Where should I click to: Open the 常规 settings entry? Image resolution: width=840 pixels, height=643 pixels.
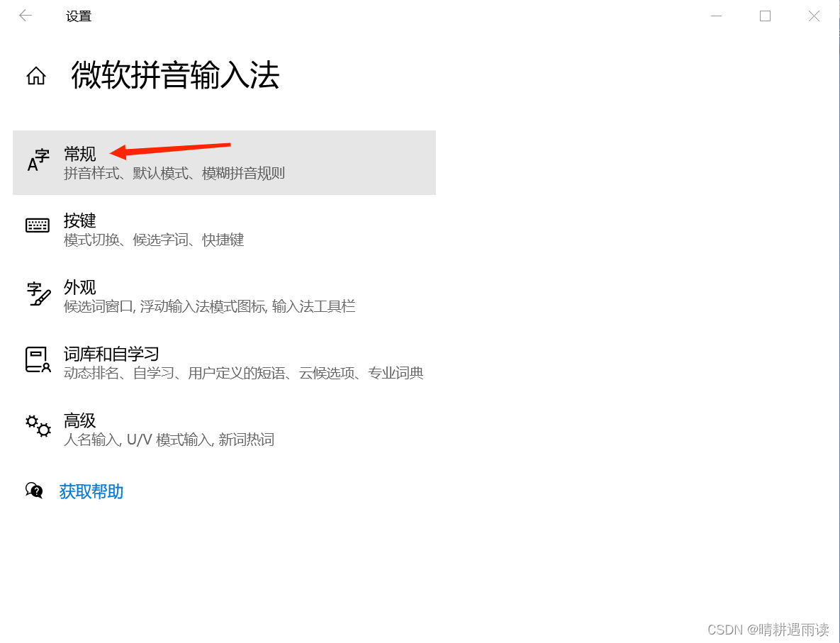(224, 162)
